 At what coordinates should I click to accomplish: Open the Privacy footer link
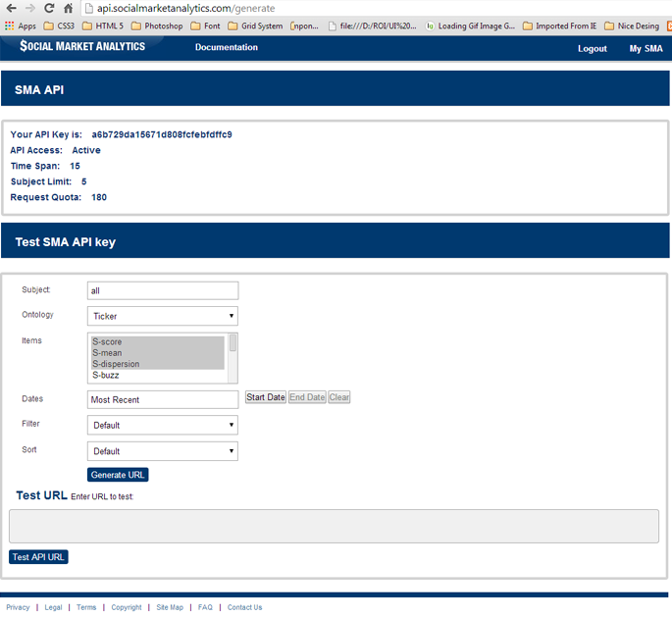pos(18,607)
